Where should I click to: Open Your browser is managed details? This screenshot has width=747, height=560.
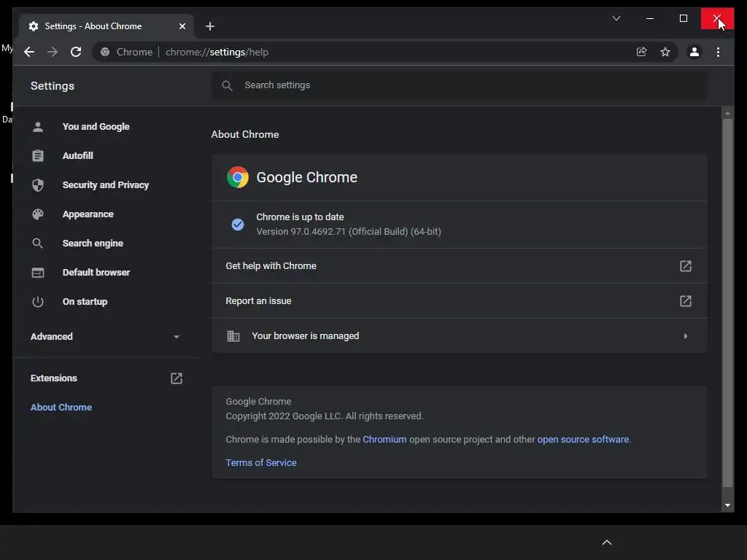[460, 335]
